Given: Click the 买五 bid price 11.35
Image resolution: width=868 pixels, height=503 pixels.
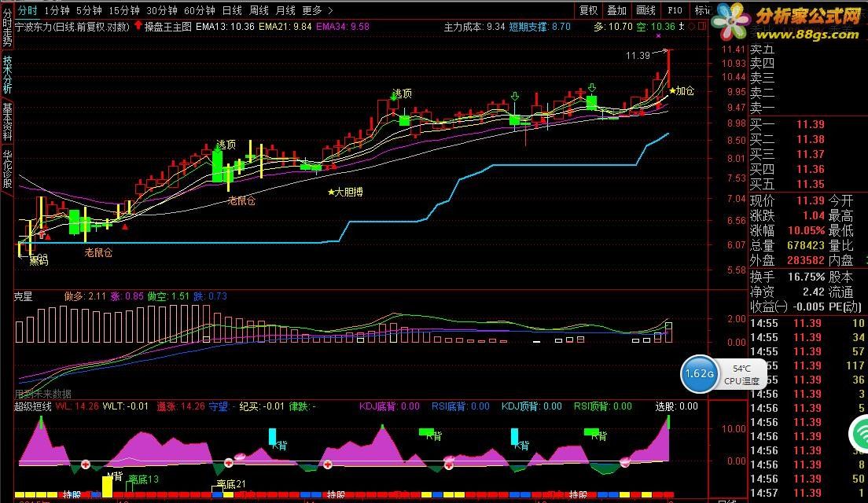Looking at the screenshot, I should [x=811, y=184].
